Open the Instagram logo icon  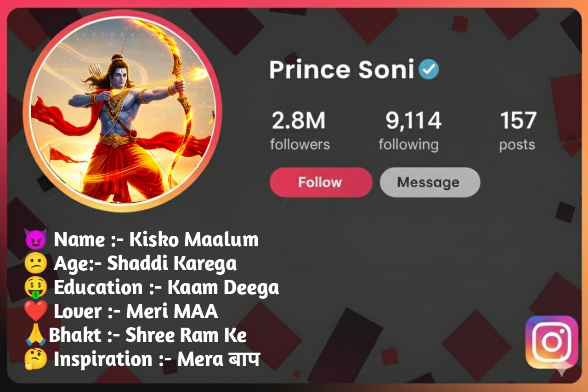pyautogui.click(x=551, y=341)
